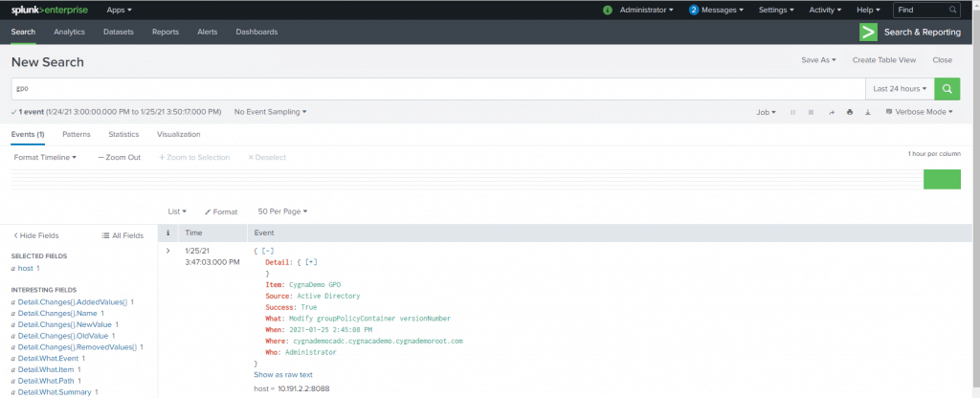
Task: Open the Dashboards navigation item
Action: [256, 32]
